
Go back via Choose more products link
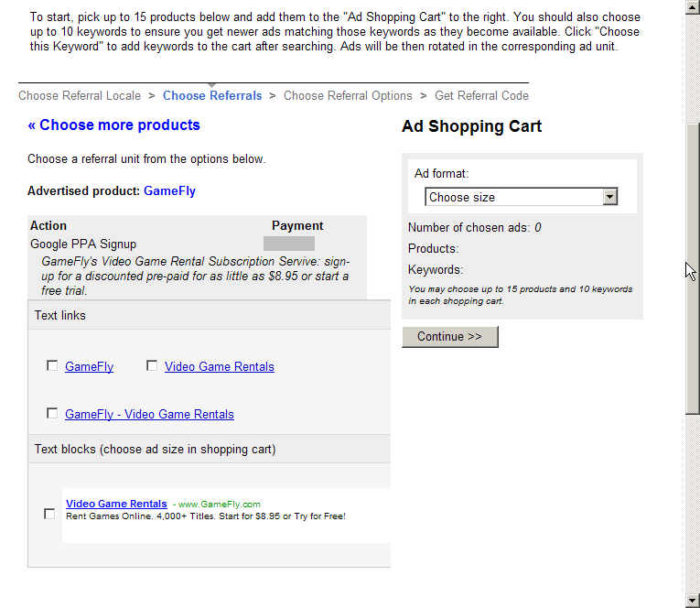point(113,125)
